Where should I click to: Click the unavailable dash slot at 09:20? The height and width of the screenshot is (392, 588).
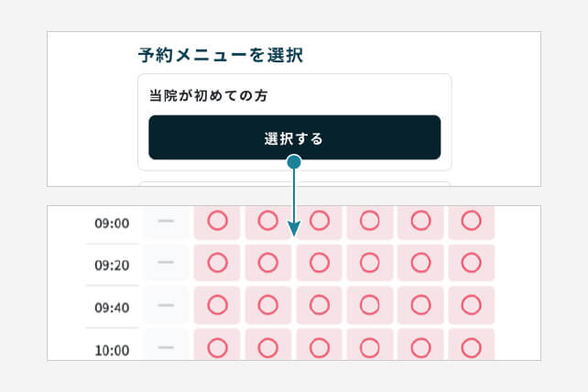(x=166, y=263)
